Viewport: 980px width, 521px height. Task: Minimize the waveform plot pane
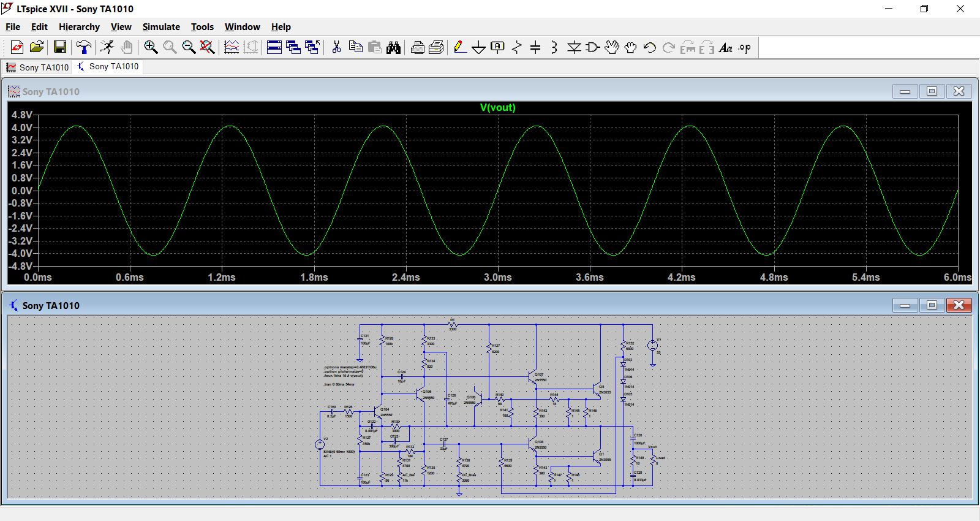point(905,91)
